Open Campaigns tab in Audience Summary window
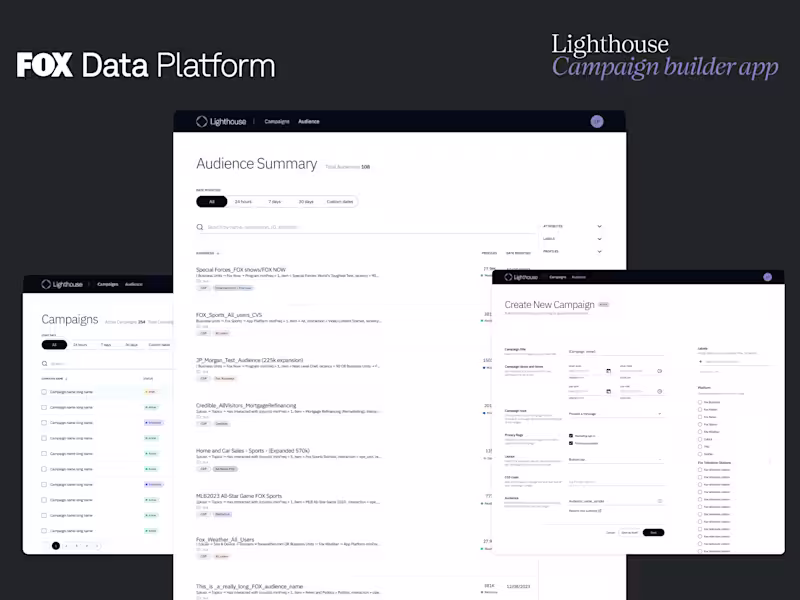This screenshot has width=800, height=600. click(x=277, y=121)
